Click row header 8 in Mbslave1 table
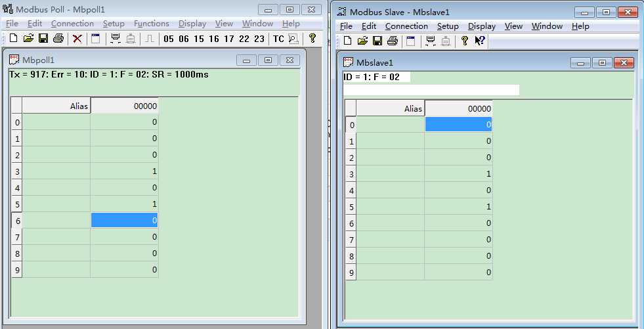Screen dimensions: 644x329 point(351,256)
